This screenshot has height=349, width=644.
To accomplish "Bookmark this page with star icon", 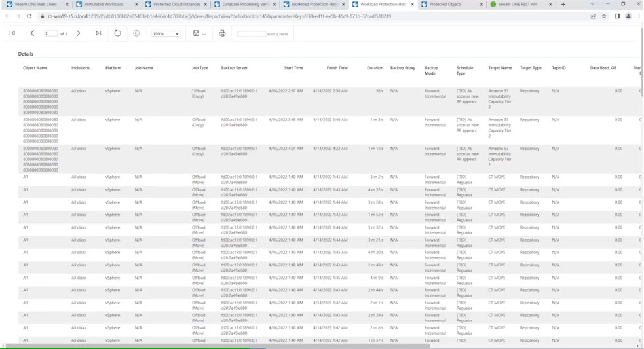I will [604, 16].
